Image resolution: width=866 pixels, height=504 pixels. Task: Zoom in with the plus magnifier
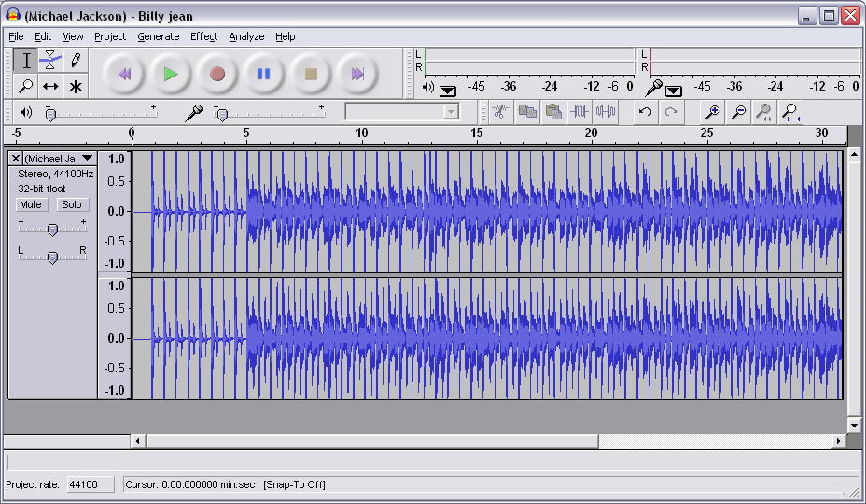point(712,112)
